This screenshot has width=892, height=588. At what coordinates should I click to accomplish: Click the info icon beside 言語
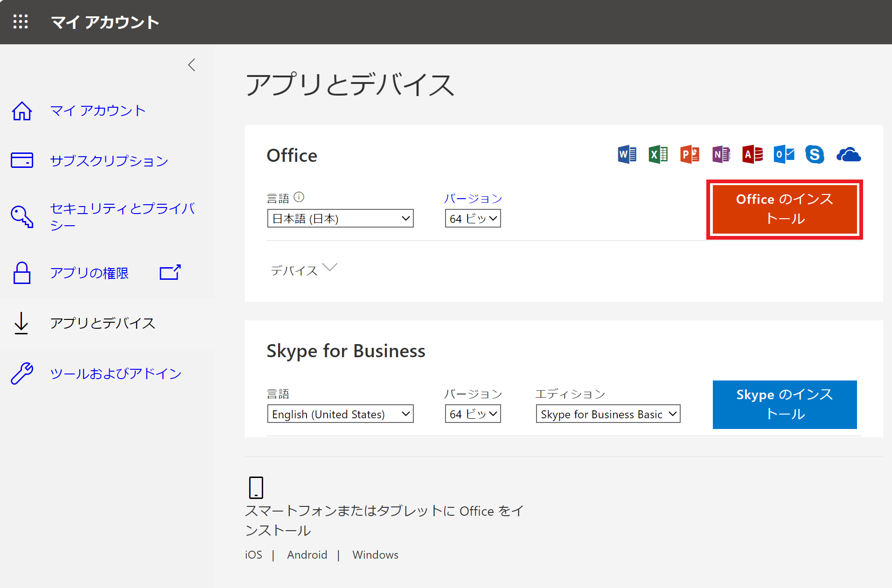click(x=299, y=197)
